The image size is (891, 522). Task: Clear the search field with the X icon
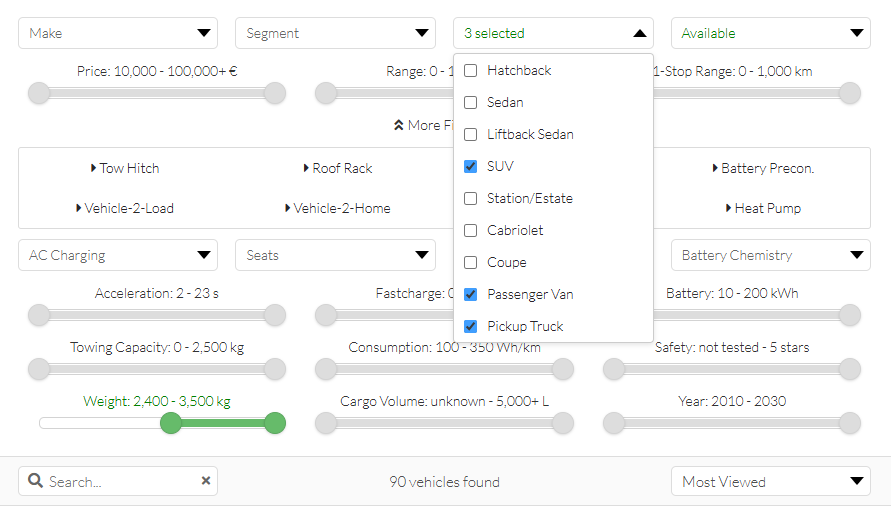pos(206,481)
